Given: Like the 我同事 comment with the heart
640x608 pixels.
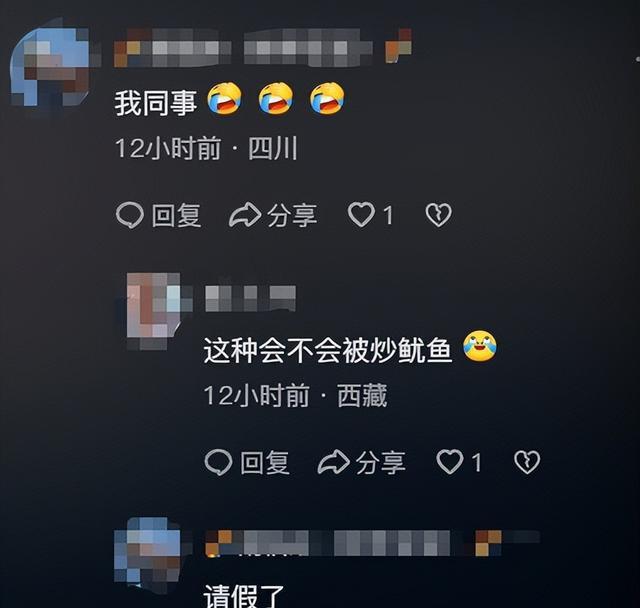Looking at the screenshot, I should pos(361,215).
